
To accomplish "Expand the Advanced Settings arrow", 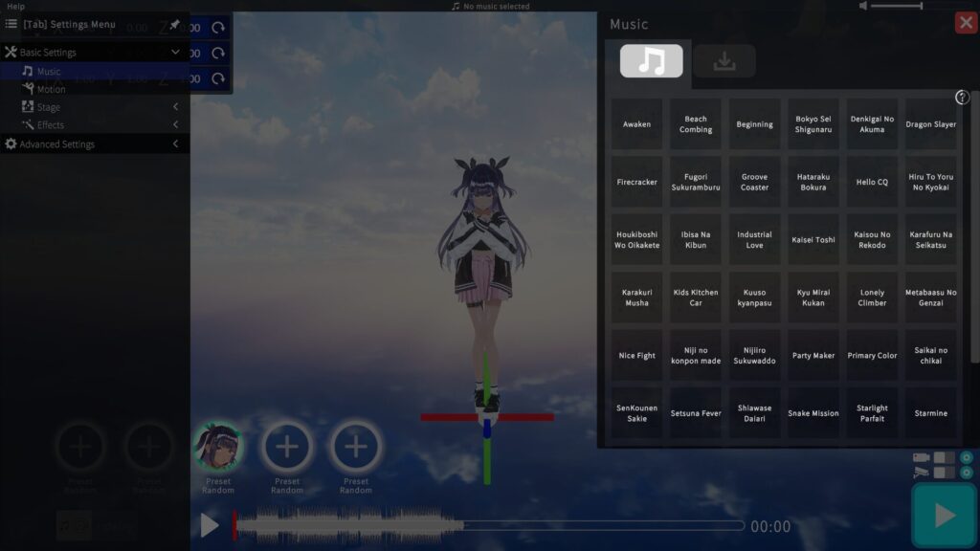I will click(x=176, y=143).
